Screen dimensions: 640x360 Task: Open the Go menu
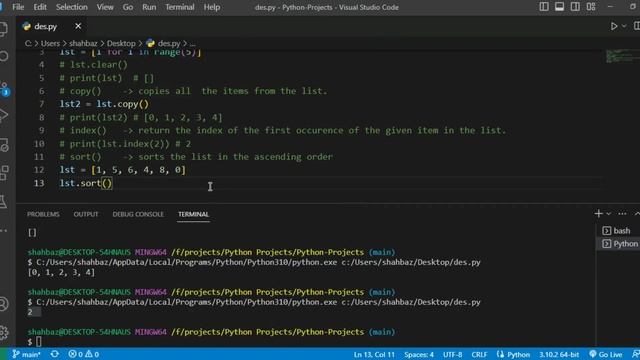(128, 7)
